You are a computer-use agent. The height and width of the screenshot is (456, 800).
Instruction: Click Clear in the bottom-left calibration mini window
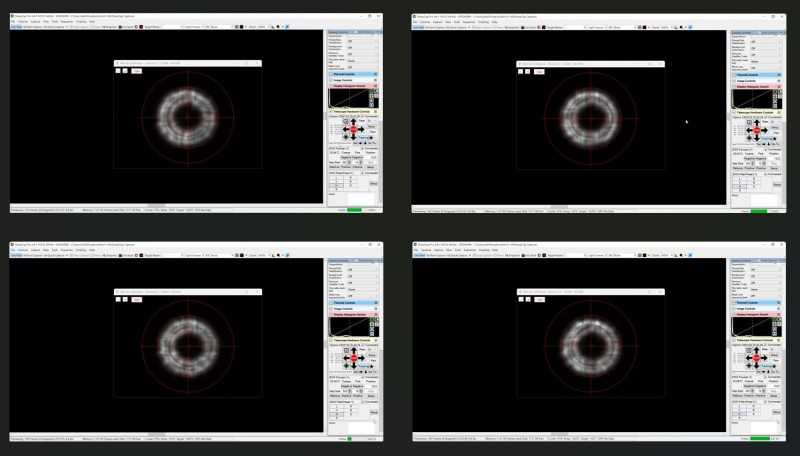136,299
